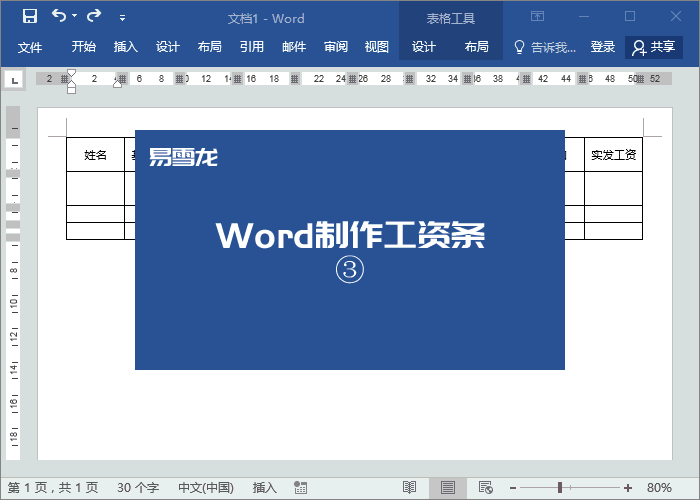Click the zoom in plus button
Screen dimensions: 700x500
[628, 488]
